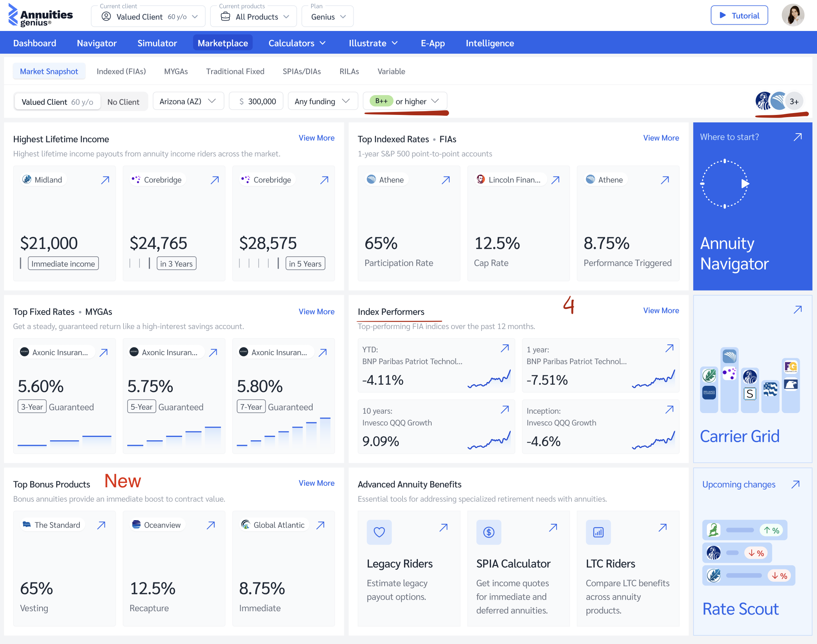View More for Top Indexed Rates
The height and width of the screenshot is (644, 817).
(661, 138)
